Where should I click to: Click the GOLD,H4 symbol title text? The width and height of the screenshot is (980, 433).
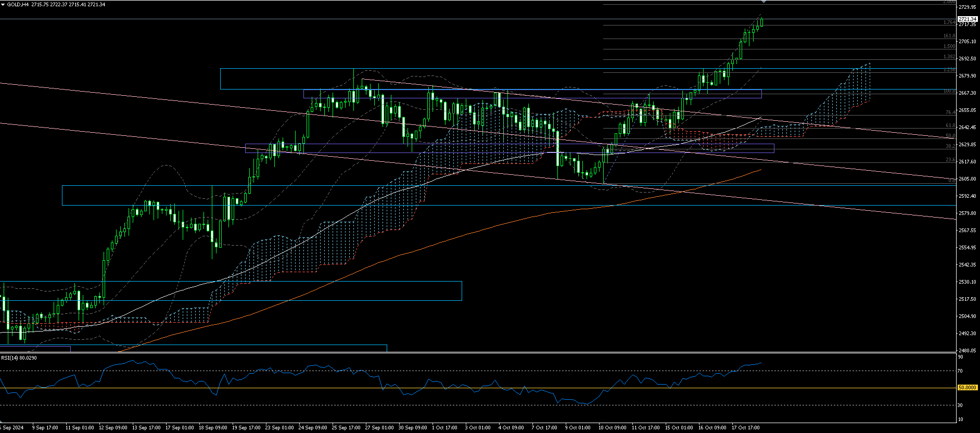click(x=14, y=5)
